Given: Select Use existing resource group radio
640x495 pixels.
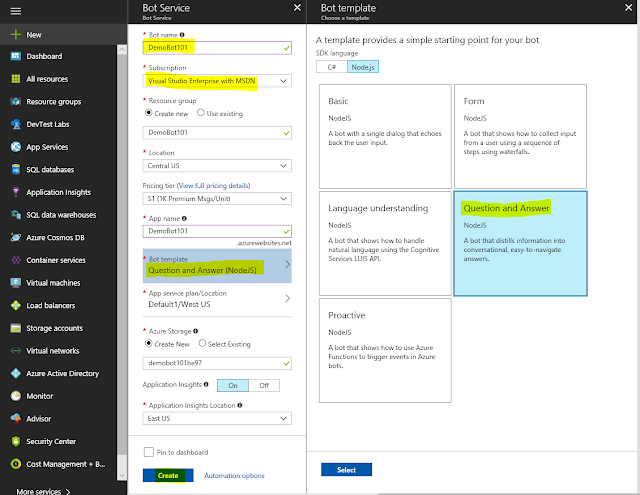Looking at the screenshot, I should tap(200, 113).
